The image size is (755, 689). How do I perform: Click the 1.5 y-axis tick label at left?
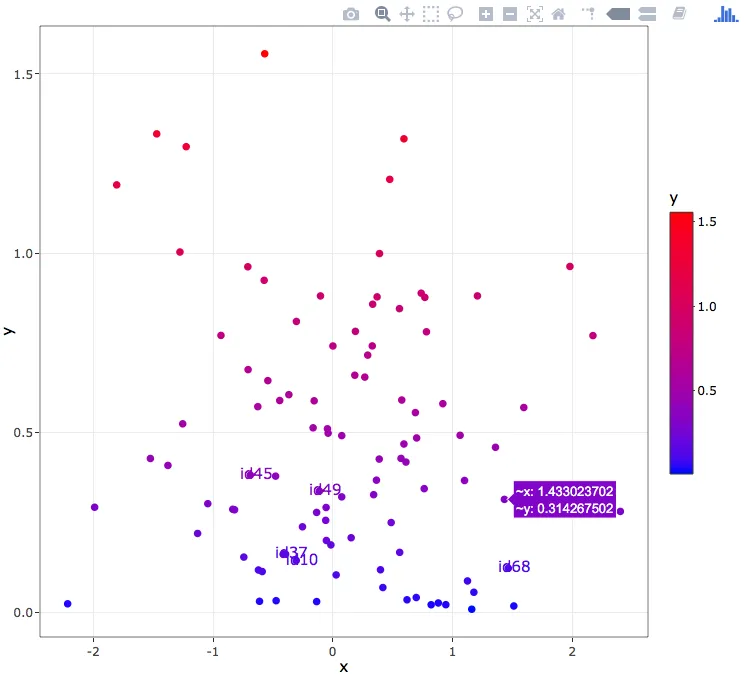click(x=23, y=74)
